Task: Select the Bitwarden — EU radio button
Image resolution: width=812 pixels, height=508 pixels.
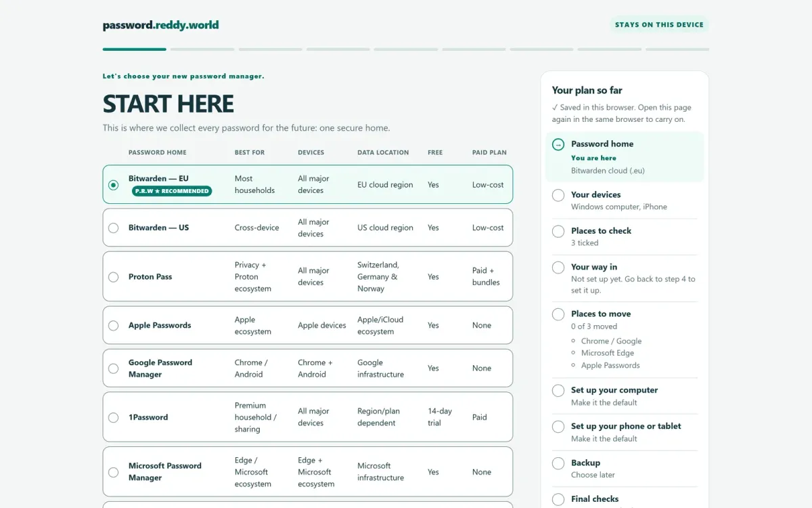Action: (x=113, y=185)
